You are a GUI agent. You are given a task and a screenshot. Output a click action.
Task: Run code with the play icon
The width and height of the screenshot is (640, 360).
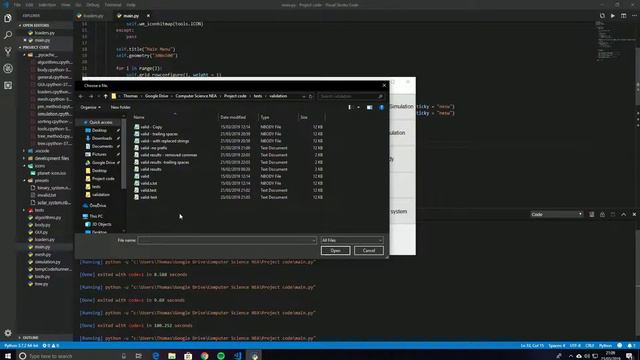coord(613,16)
